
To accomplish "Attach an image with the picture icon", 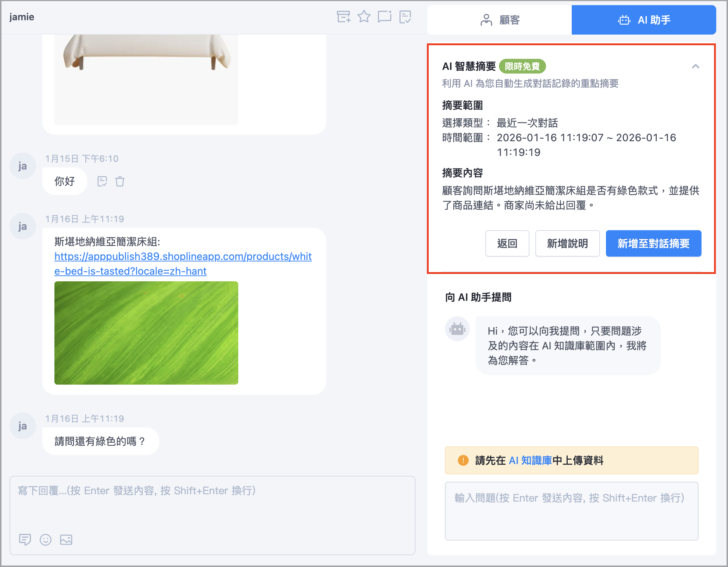I will coord(66,539).
